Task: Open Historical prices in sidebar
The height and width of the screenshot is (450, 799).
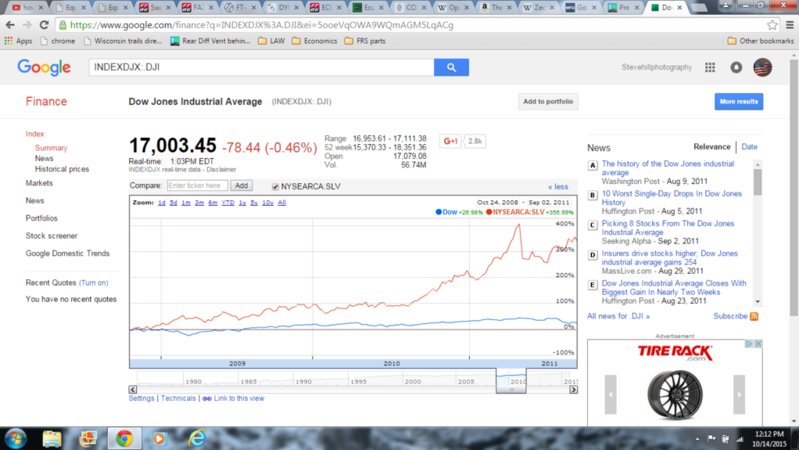Action: (x=62, y=169)
